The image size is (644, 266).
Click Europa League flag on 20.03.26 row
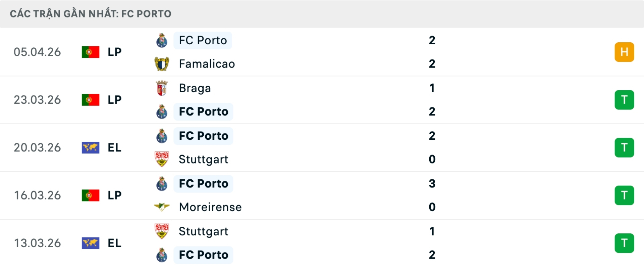pos(91,147)
